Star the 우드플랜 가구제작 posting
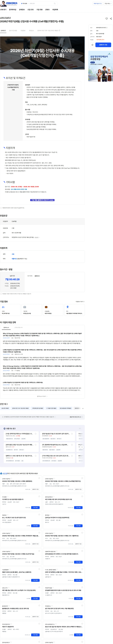 click(x=39, y=496)
